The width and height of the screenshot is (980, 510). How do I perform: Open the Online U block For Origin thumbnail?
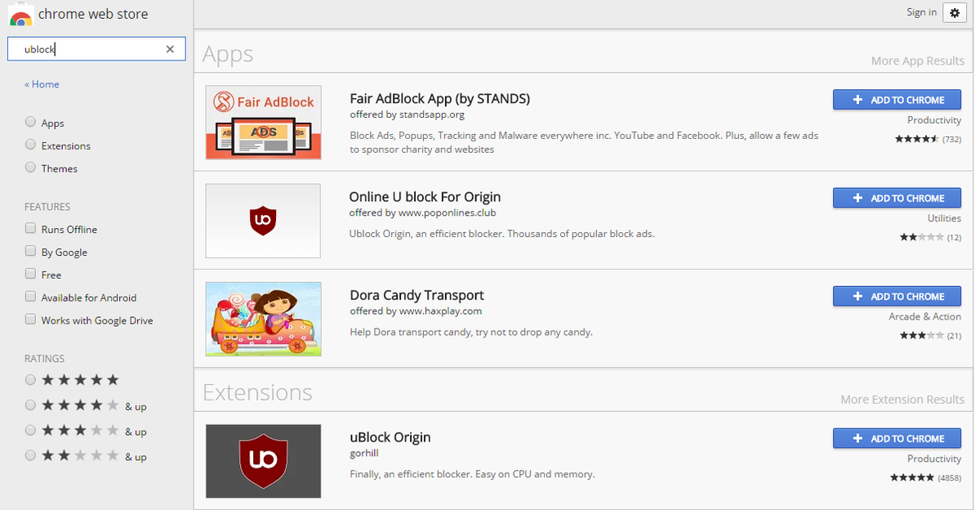263,221
